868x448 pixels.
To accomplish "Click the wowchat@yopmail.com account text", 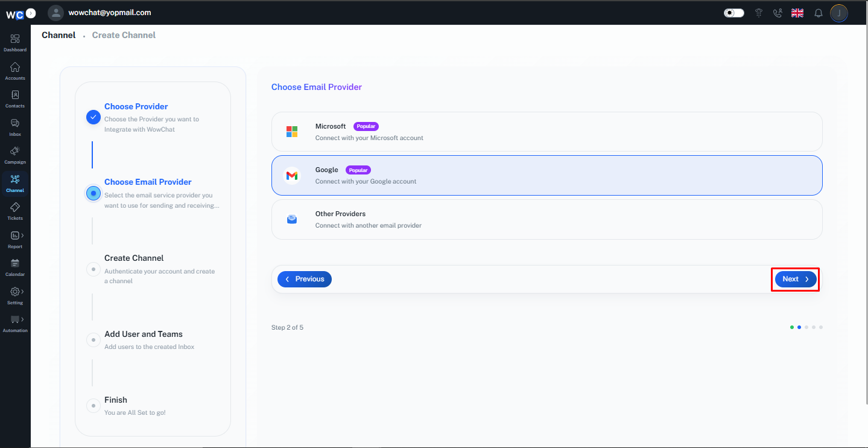I will click(x=110, y=13).
